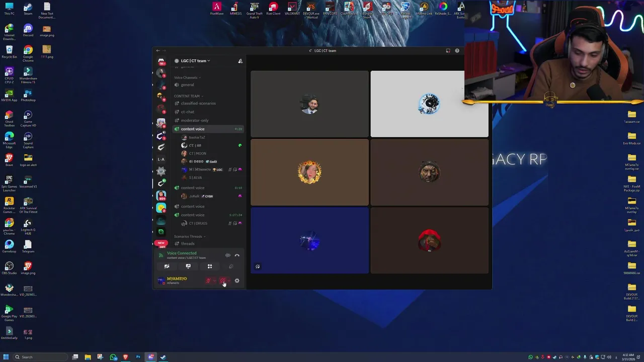Open the green E server icon
644x362 pixels.
[161, 232]
